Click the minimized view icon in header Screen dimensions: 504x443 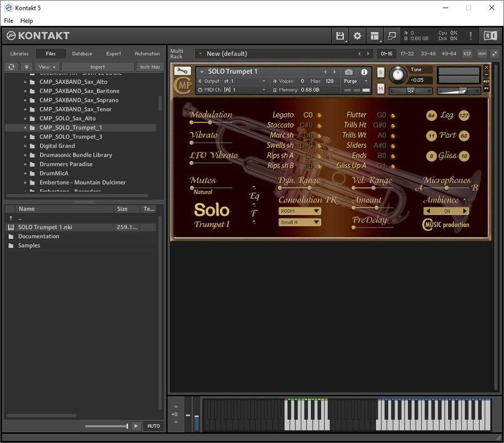click(x=392, y=36)
